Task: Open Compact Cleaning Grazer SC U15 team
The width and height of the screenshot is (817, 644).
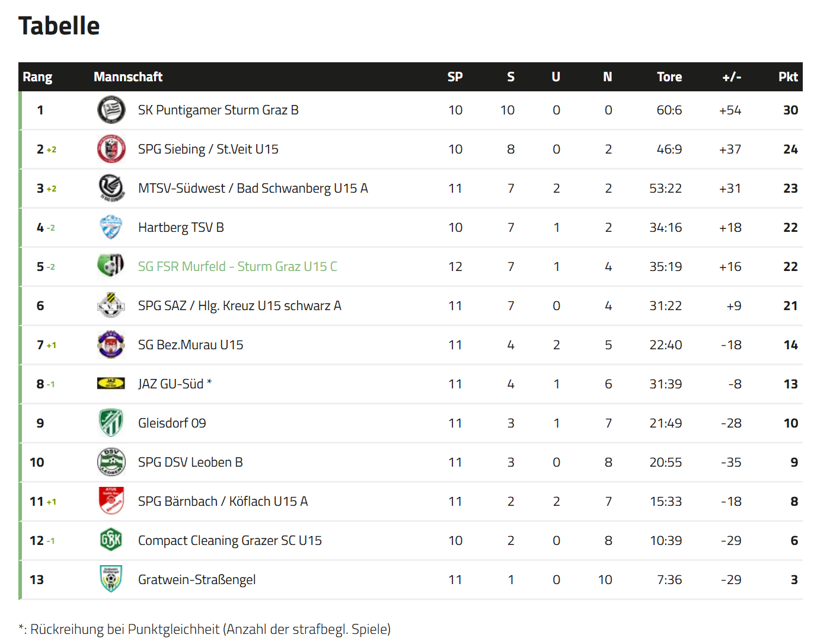Action: [x=230, y=541]
